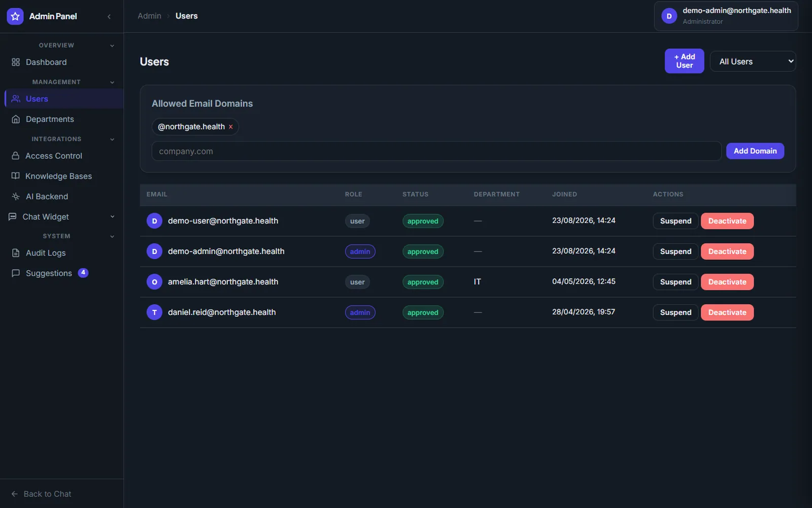
Task: Click the avatar beside amelia.hart@northgate.health
Action: point(154,282)
